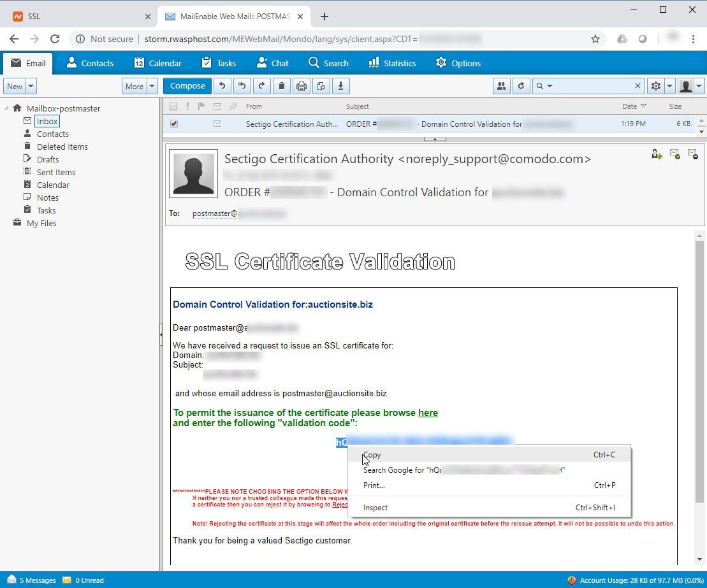Click the print preview icon
The height and width of the screenshot is (588, 707).
click(x=321, y=86)
